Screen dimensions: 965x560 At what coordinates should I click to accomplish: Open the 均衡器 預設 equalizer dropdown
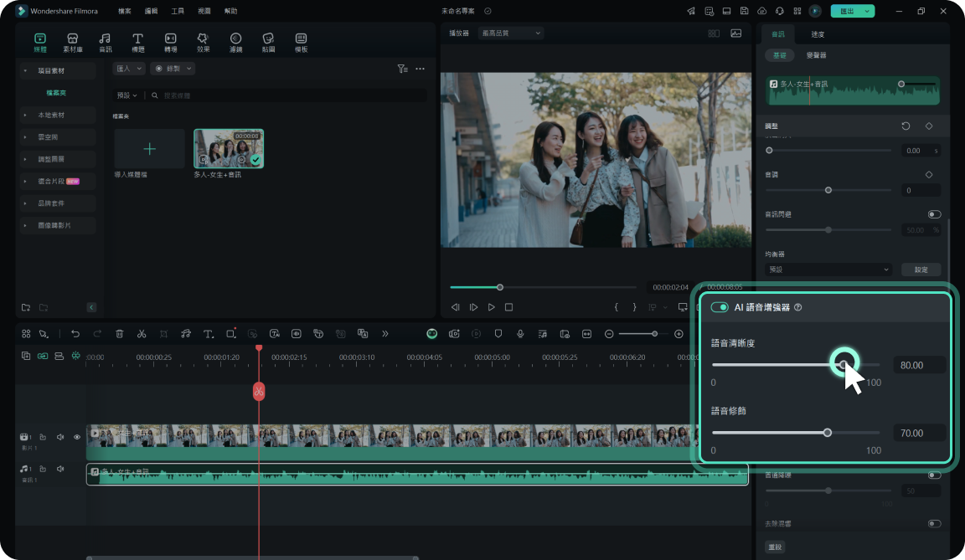[x=828, y=270]
